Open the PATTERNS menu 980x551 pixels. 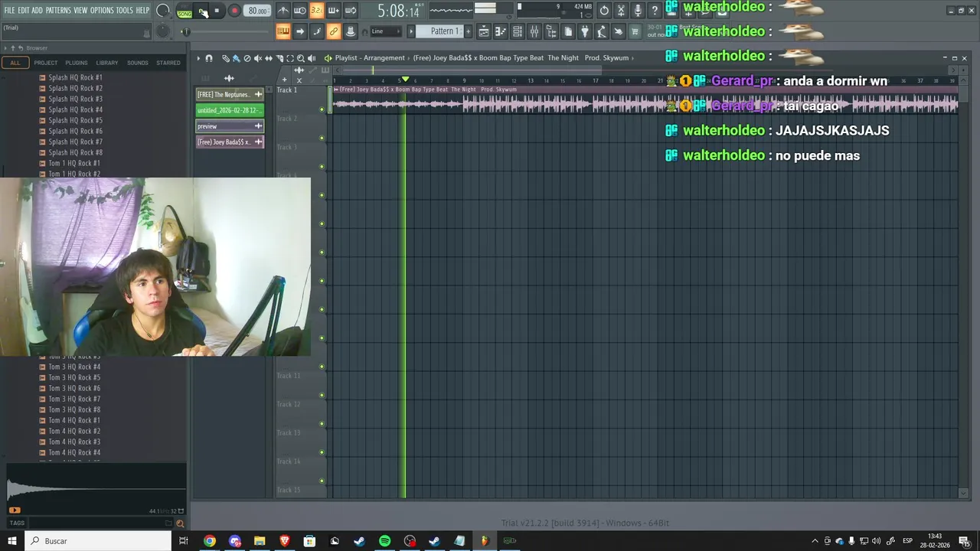click(x=58, y=10)
